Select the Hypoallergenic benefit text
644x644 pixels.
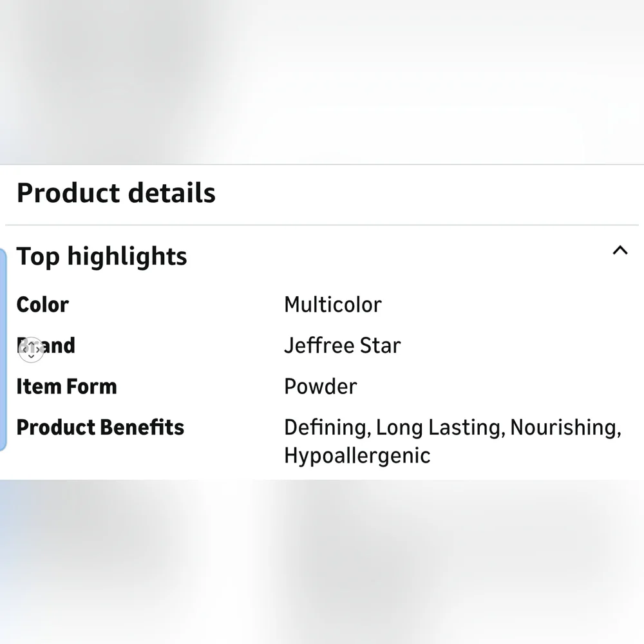(x=357, y=456)
